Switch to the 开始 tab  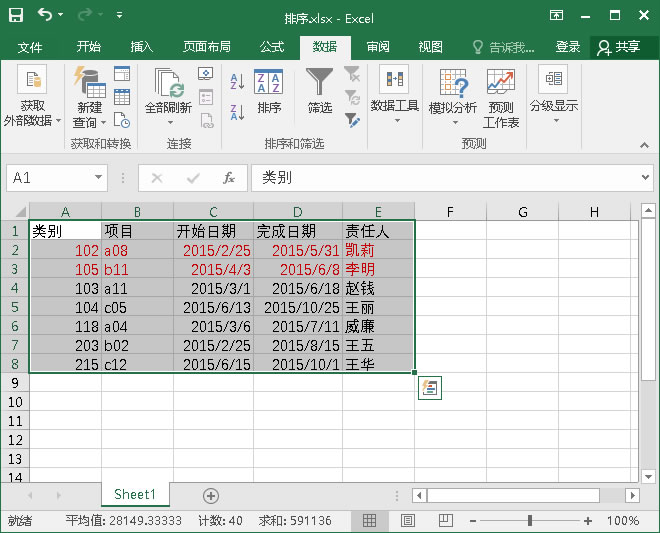[x=88, y=47]
